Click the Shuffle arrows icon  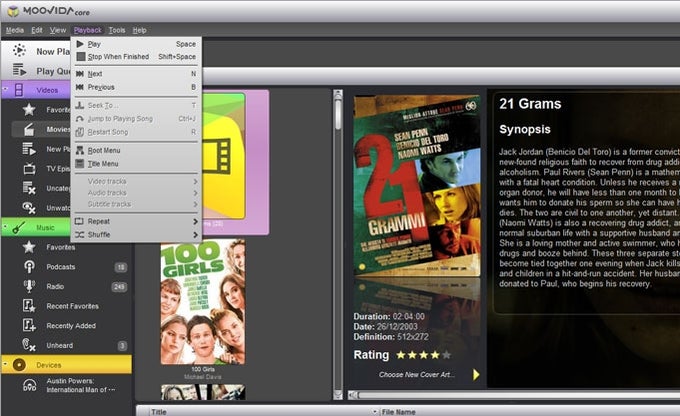[x=79, y=235]
